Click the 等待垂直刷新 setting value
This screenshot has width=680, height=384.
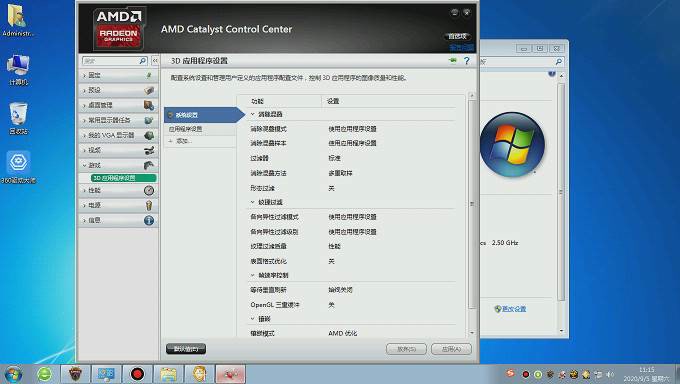pos(340,290)
